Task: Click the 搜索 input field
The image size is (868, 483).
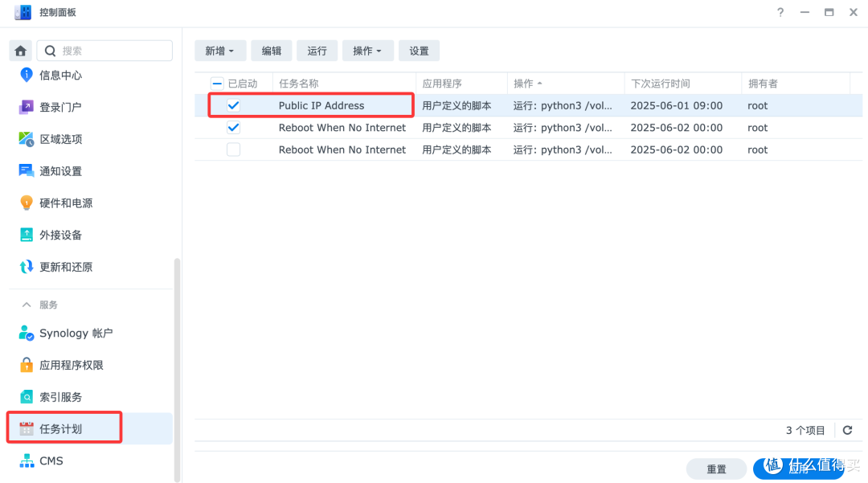Action: pyautogui.click(x=104, y=51)
